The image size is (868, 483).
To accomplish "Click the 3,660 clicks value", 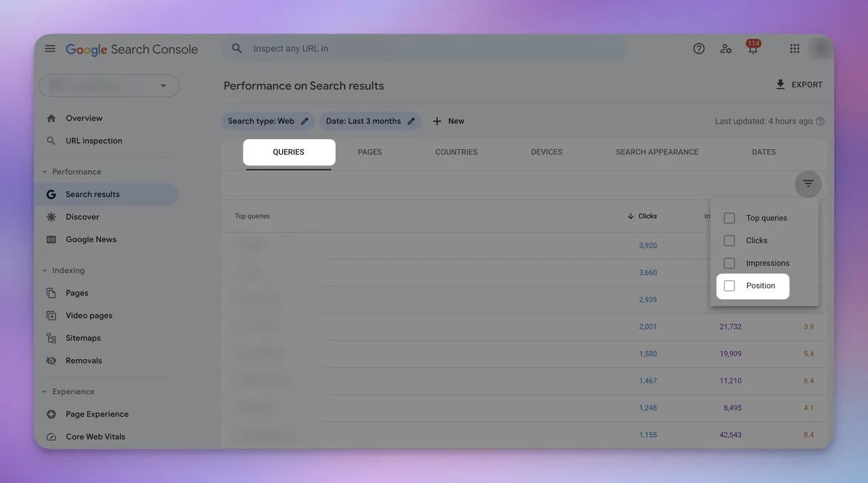I will [x=648, y=273].
